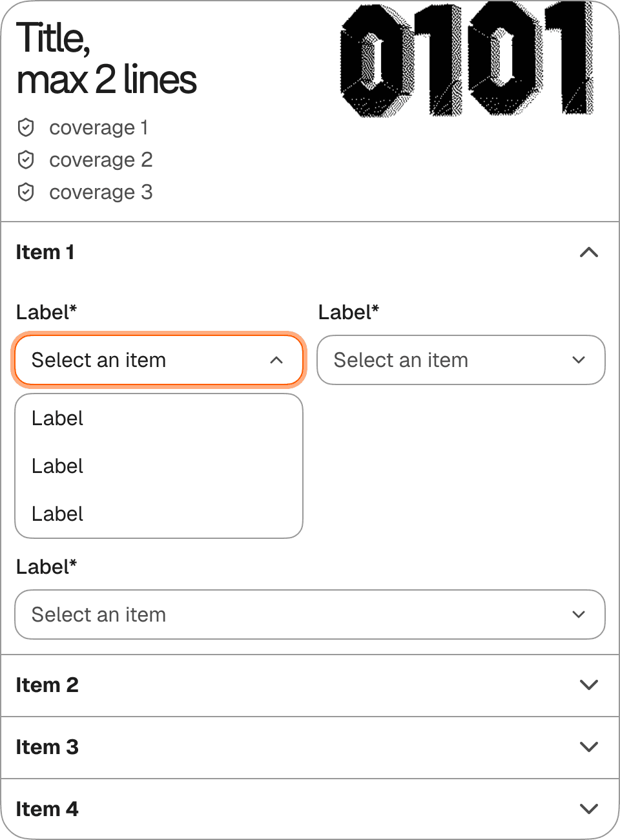Open the full-width bottom Select an item dropdown
Viewport: 620px width, 840px height.
click(x=310, y=614)
